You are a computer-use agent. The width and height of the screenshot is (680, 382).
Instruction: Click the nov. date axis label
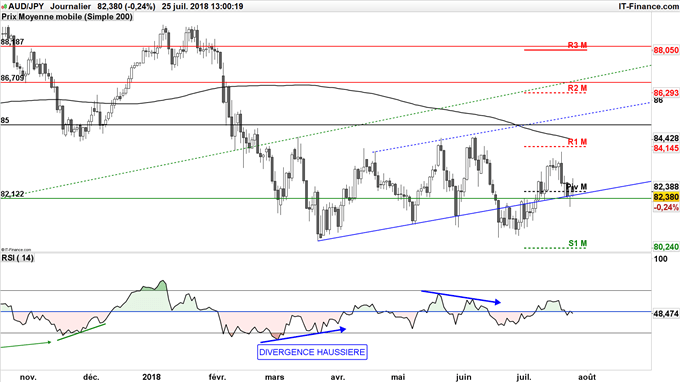coord(28,377)
